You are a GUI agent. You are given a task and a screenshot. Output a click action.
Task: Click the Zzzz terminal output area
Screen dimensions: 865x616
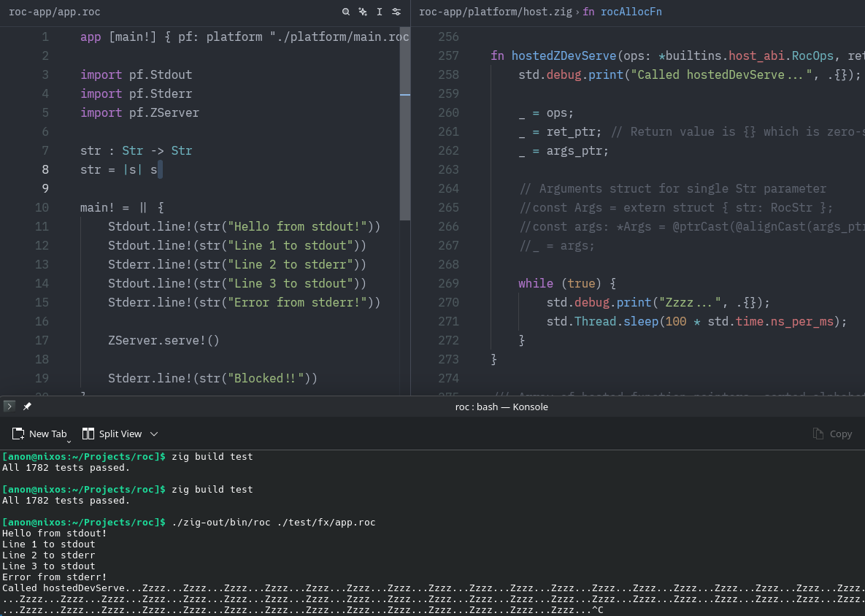coord(431,598)
